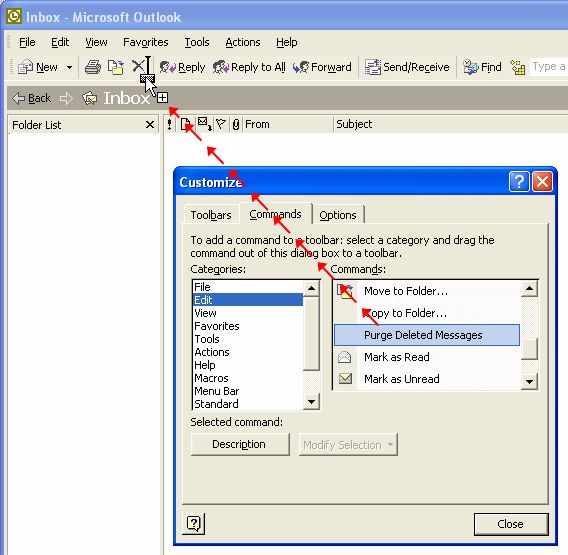Select Actions in Categories list
This screenshot has width=568, height=555.
[x=248, y=352]
